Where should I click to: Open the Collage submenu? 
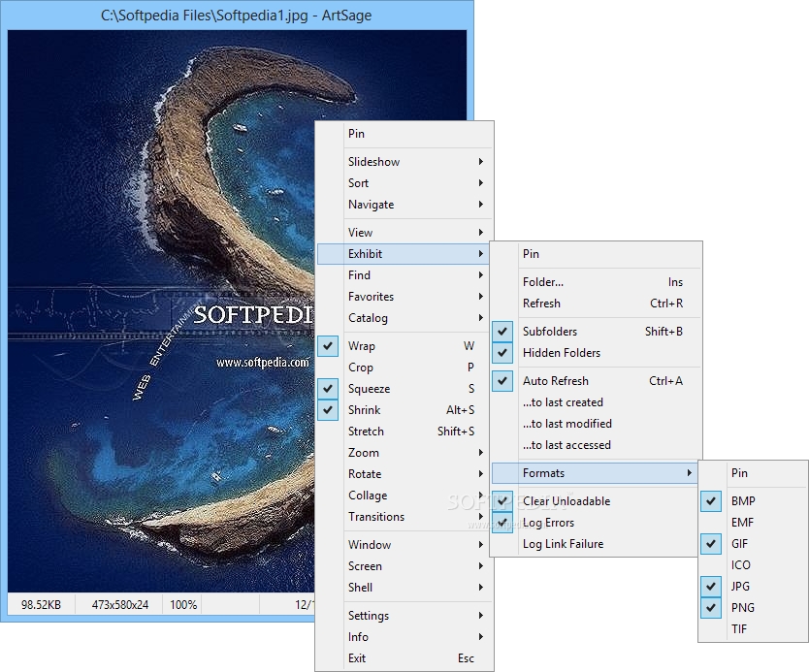404,496
